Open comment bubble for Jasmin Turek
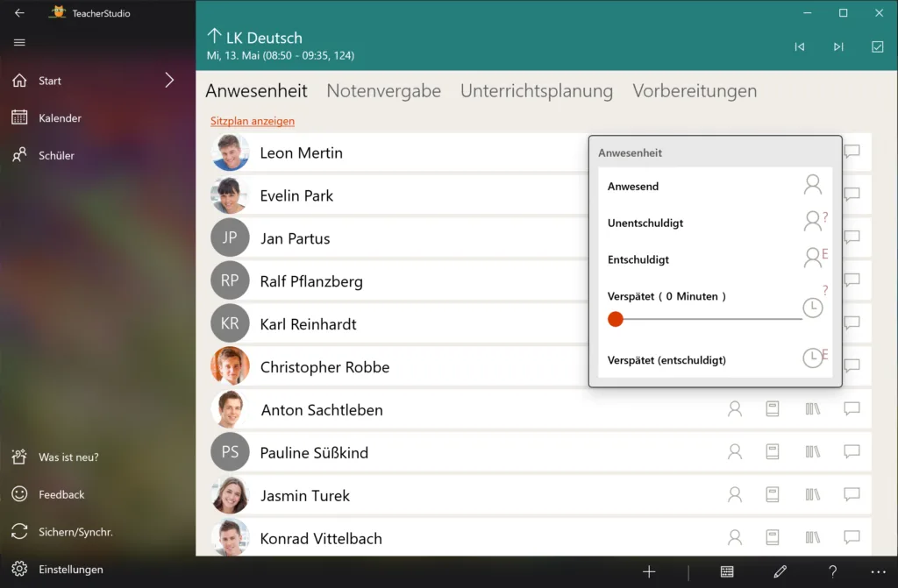The image size is (898, 588). 852,494
